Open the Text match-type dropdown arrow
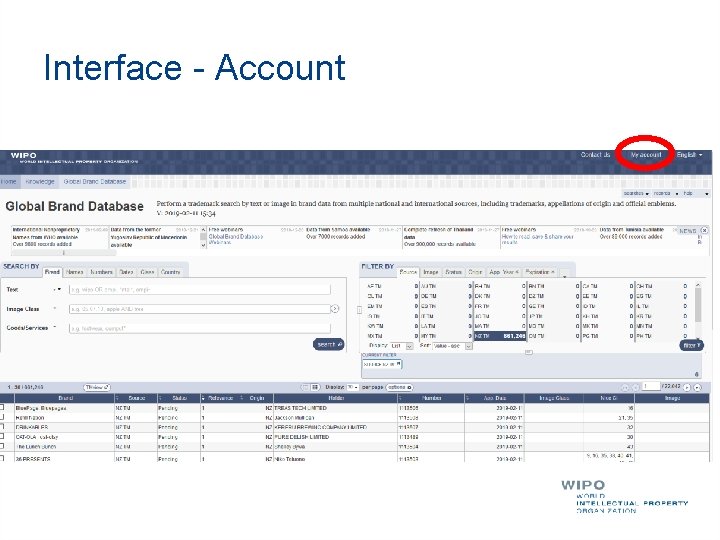Viewport: 720px width, 540px height. [x=58, y=290]
